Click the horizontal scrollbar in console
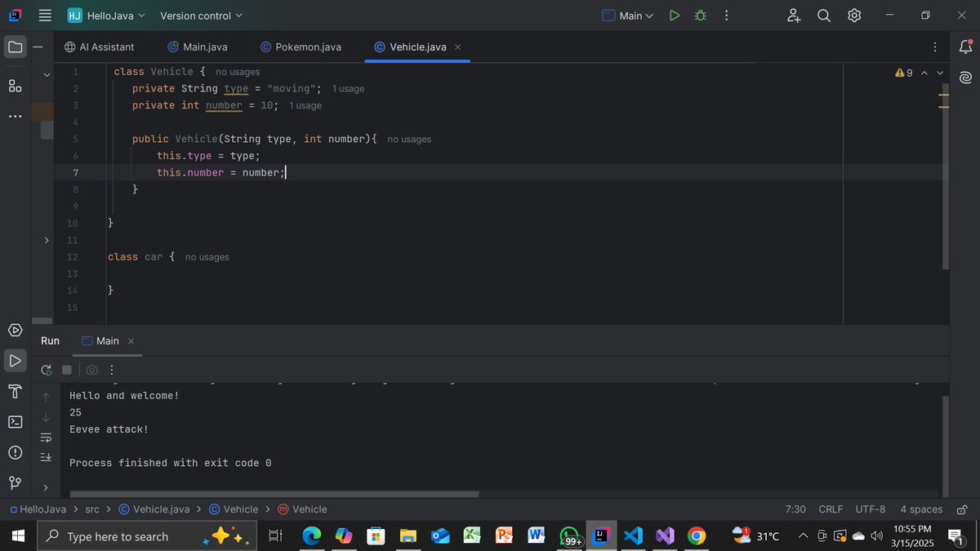This screenshot has height=551, width=980. click(x=274, y=494)
